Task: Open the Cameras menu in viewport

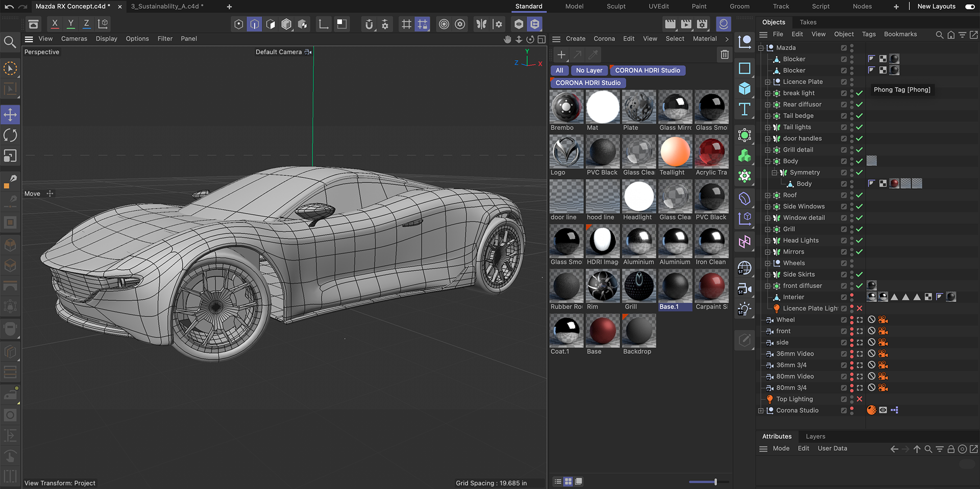Action: pos(74,39)
